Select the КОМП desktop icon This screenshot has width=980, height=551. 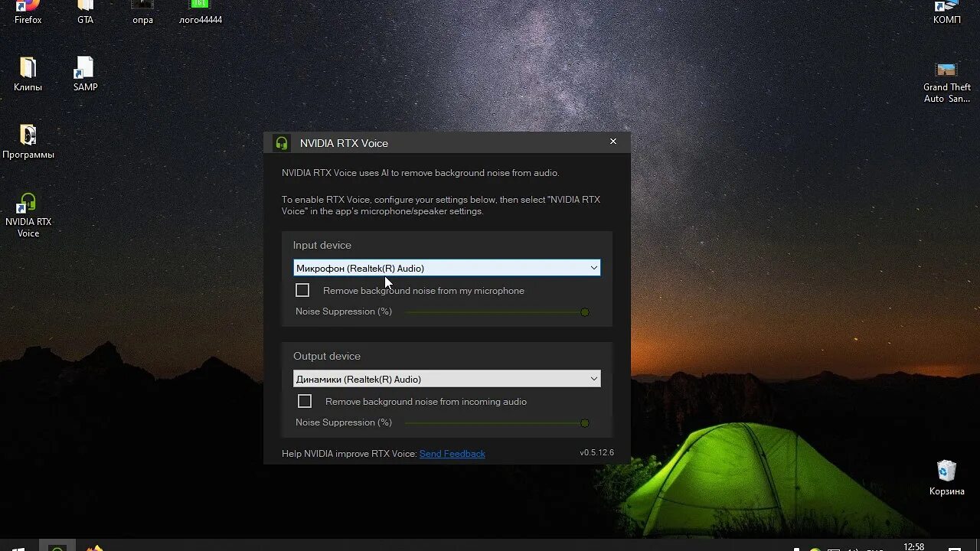coord(946,13)
